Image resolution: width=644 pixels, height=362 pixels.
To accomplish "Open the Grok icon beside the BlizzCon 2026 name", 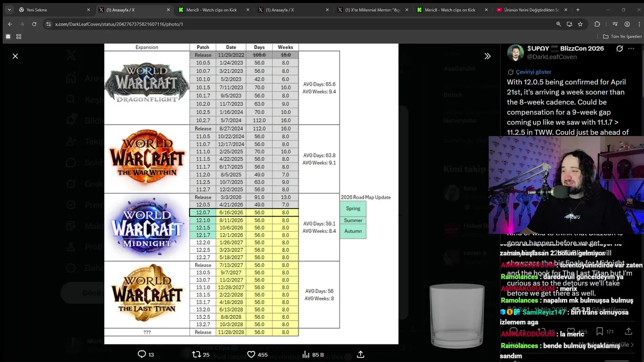I will click(619, 49).
